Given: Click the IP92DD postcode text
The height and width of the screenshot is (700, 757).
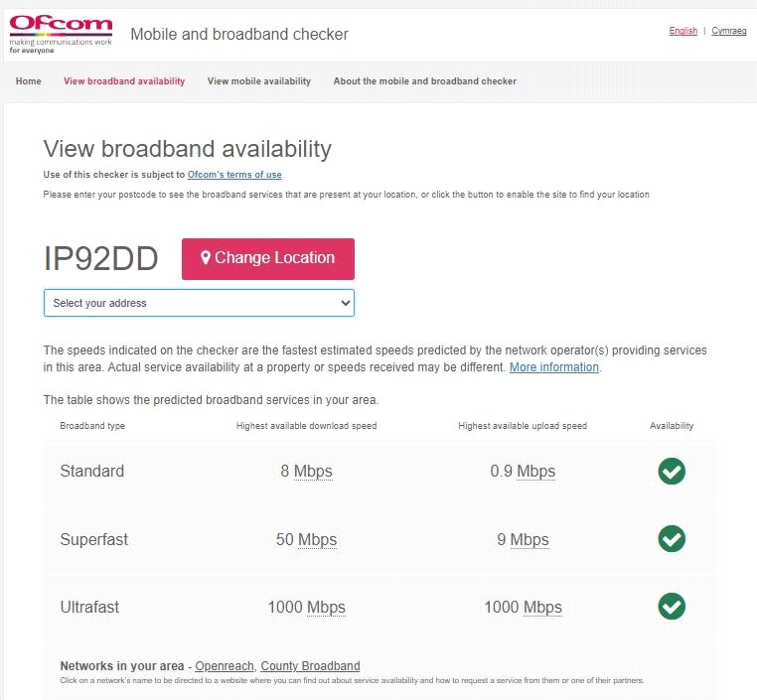Looking at the screenshot, I should pyautogui.click(x=101, y=259).
